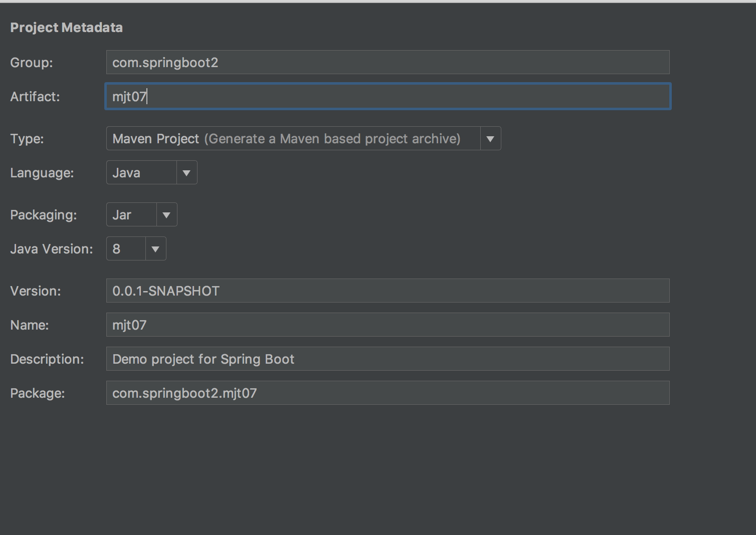
Task: Click the Java language combo box value
Action: point(141,173)
